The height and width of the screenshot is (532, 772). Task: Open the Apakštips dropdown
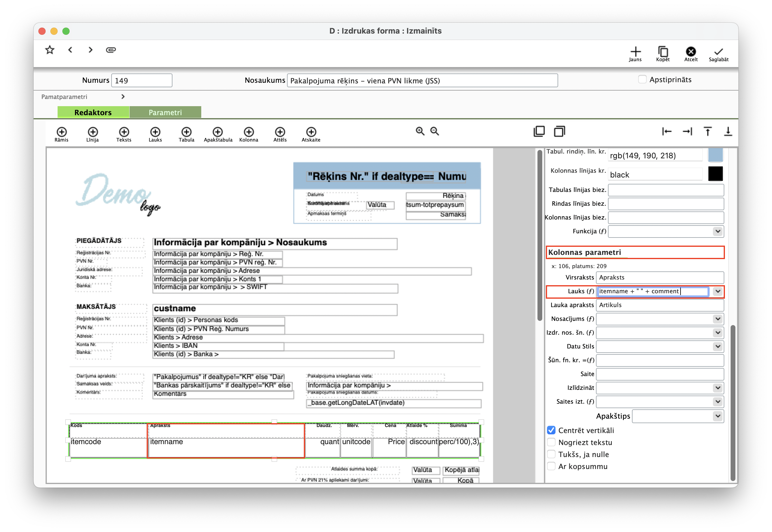(x=718, y=416)
